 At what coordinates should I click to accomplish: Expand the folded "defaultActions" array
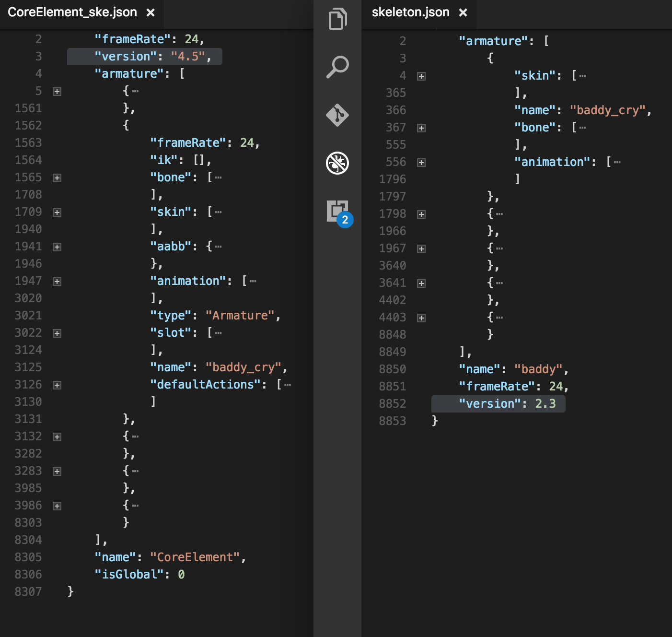tap(57, 385)
